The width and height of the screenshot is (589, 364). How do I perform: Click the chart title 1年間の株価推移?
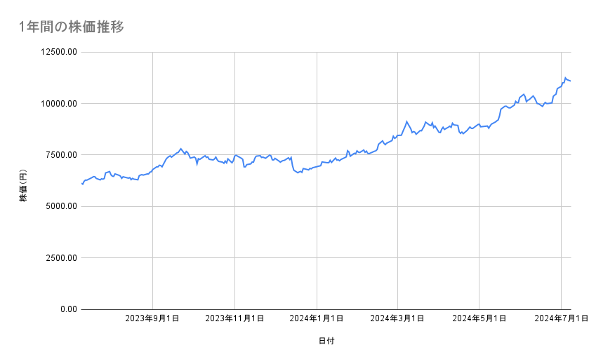coord(71,27)
